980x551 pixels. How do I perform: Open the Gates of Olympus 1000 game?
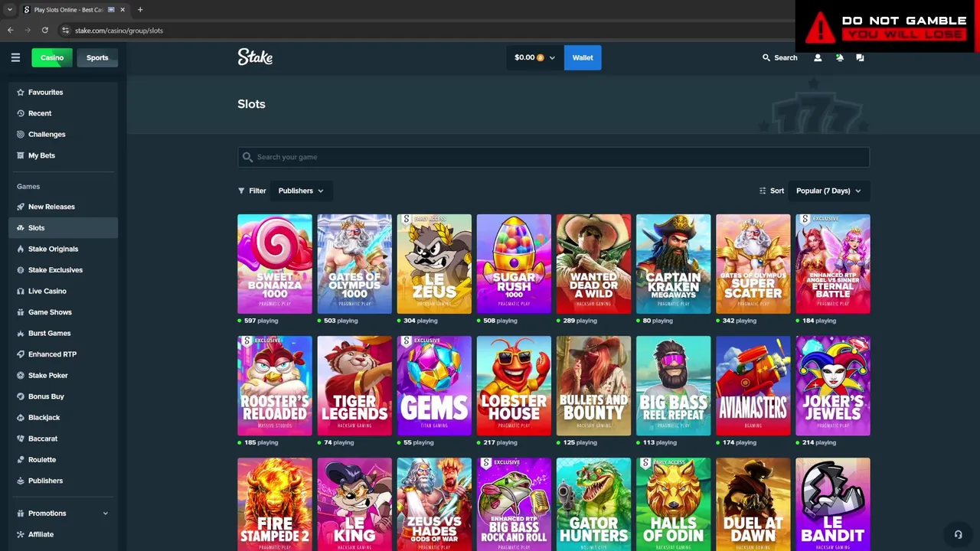coord(354,264)
